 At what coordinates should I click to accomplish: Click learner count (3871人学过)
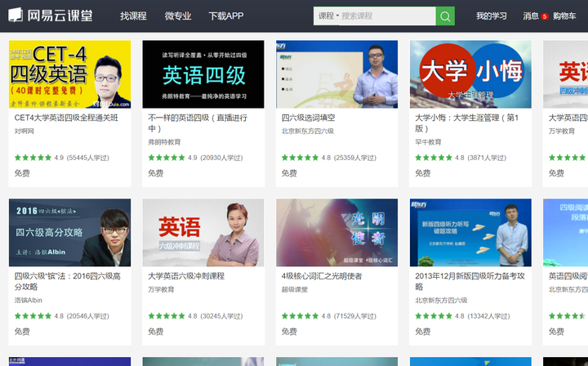(487, 158)
